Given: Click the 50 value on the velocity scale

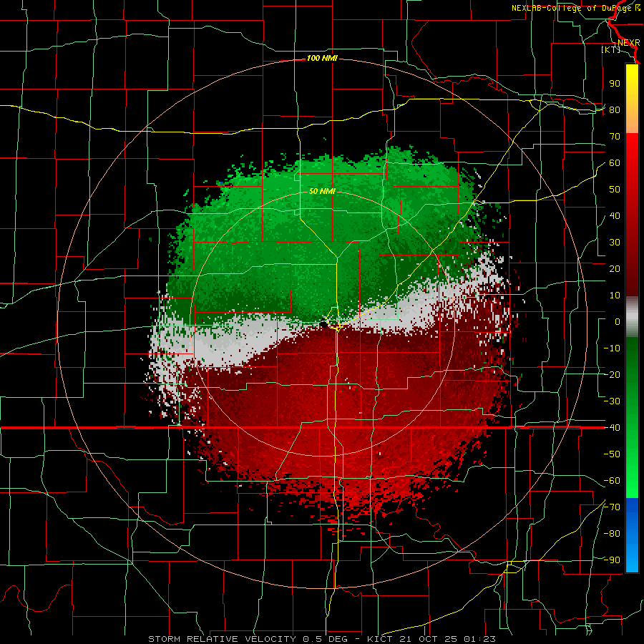Looking at the screenshot, I should point(615,190).
